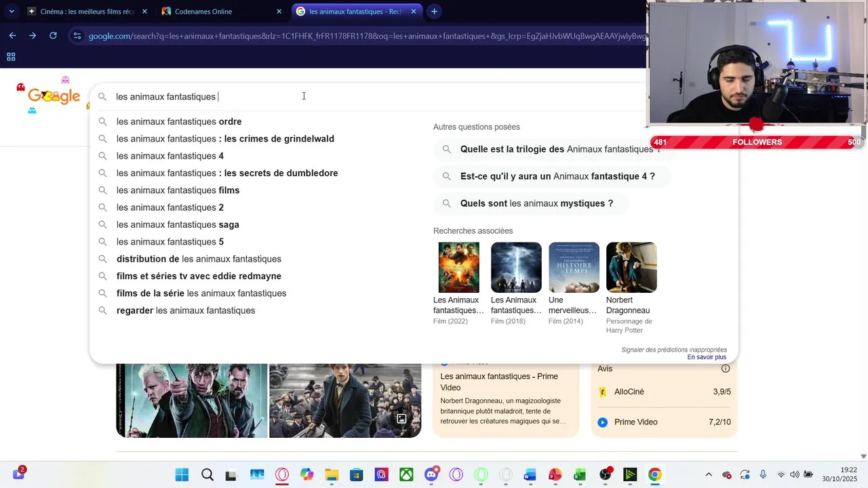Screen dimensions: 868x488
Task: Choose suggestion les animaux fantastiques 4
Action: (170, 156)
